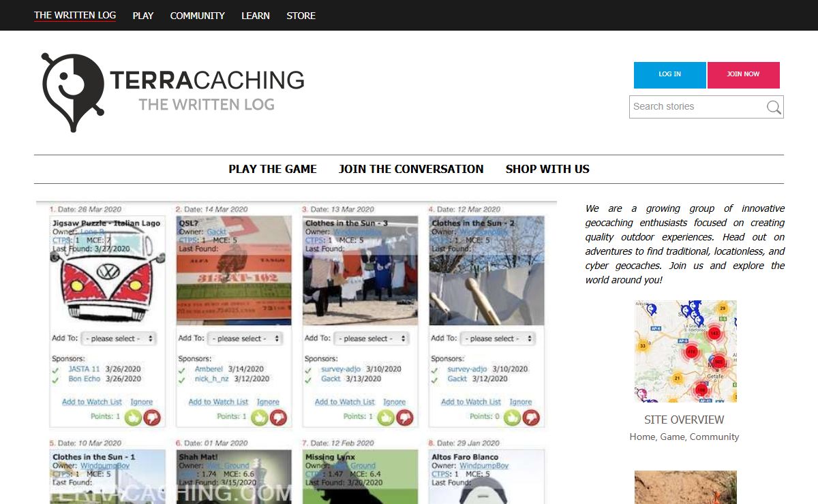Open the map thumbnail above Site Overview
This screenshot has height=504, width=818.
coord(686,351)
